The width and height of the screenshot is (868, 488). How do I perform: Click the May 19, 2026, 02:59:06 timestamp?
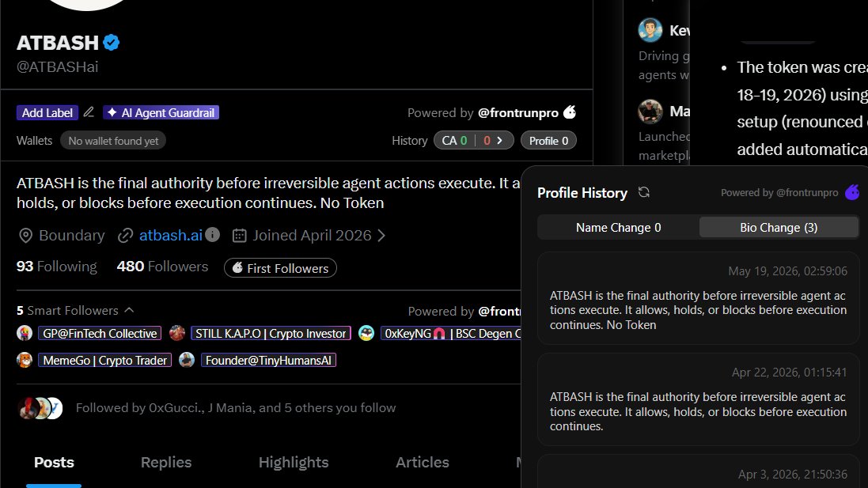(787, 271)
